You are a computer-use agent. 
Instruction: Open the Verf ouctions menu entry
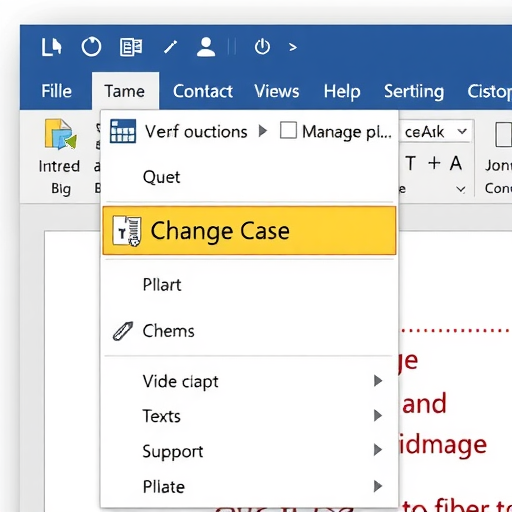click(x=196, y=131)
